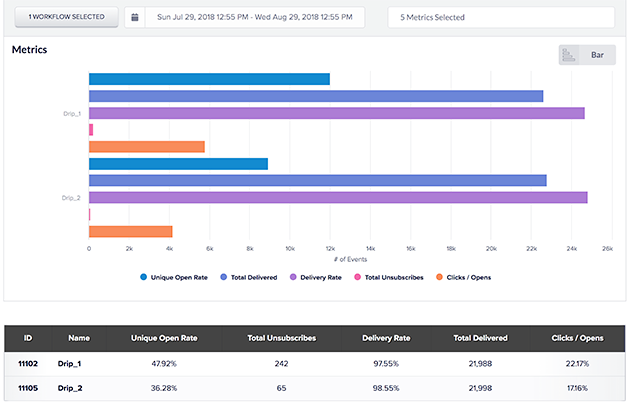Viewport: 630px width, 405px height.
Task: Open the date range picker field
Action: 253,18
